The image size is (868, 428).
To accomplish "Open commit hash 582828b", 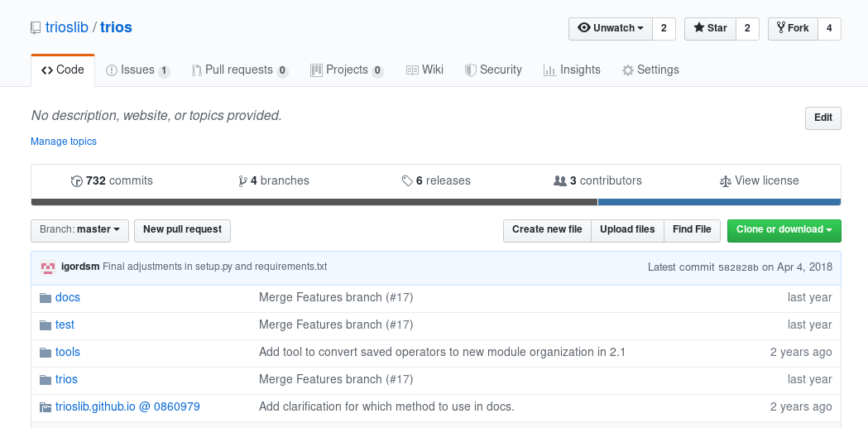I will point(738,267).
